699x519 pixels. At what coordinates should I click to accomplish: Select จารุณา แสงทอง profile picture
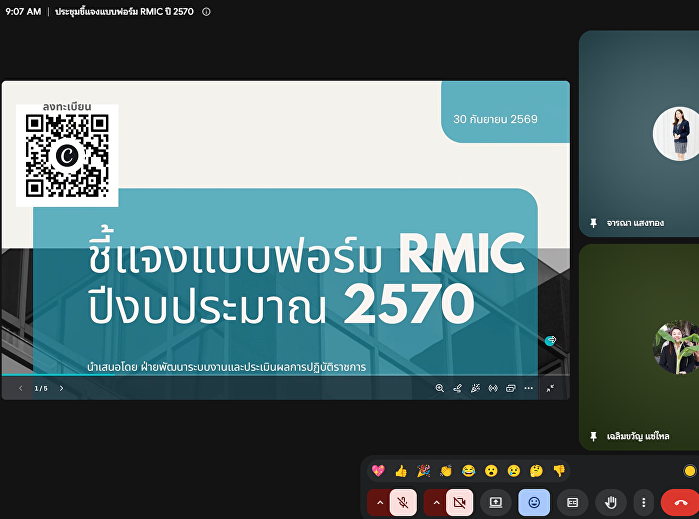pyautogui.click(x=677, y=134)
